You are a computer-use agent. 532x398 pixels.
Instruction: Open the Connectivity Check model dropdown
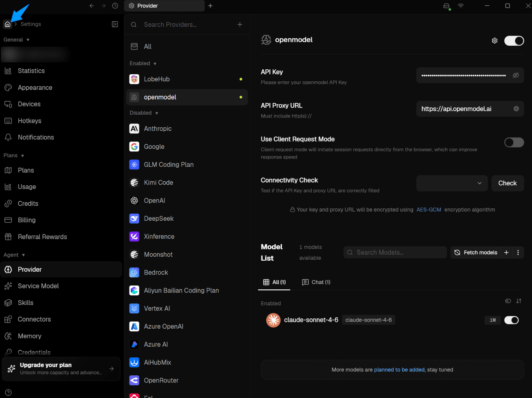point(452,183)
